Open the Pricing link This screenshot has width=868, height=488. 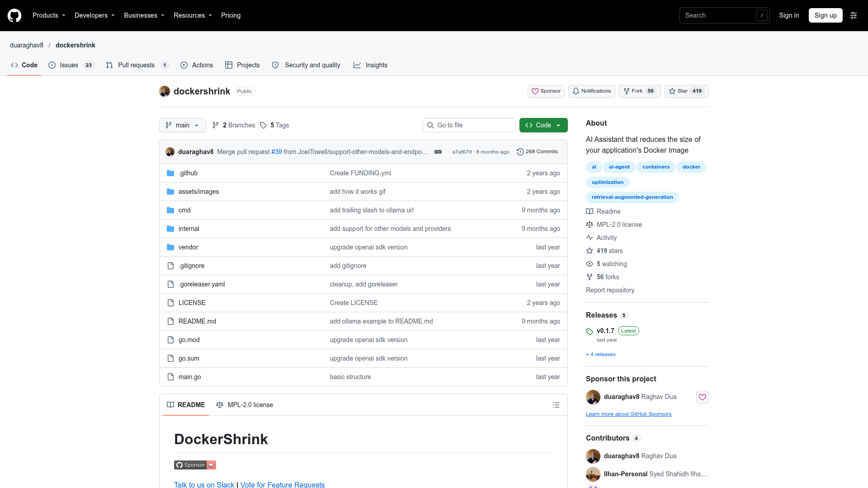pos(231,15)
